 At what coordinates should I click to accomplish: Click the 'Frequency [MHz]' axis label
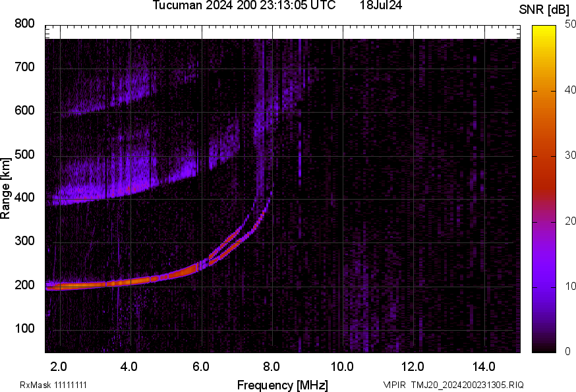click(283, 385)
